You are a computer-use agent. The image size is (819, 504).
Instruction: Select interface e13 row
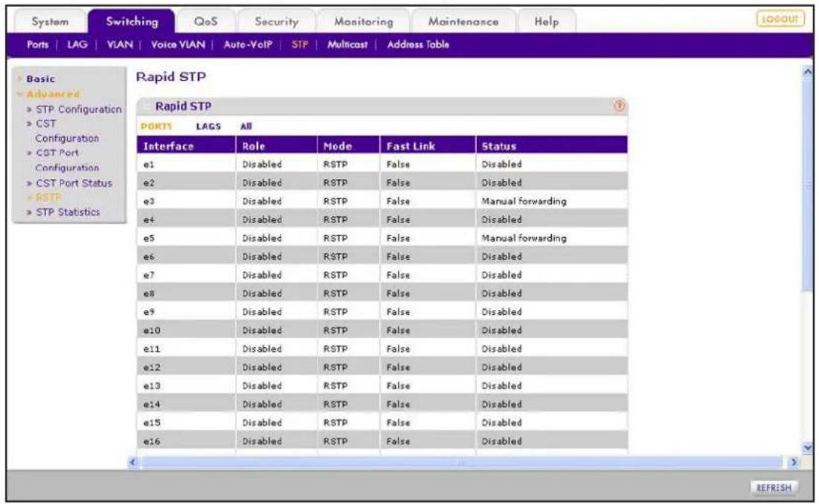382,386
